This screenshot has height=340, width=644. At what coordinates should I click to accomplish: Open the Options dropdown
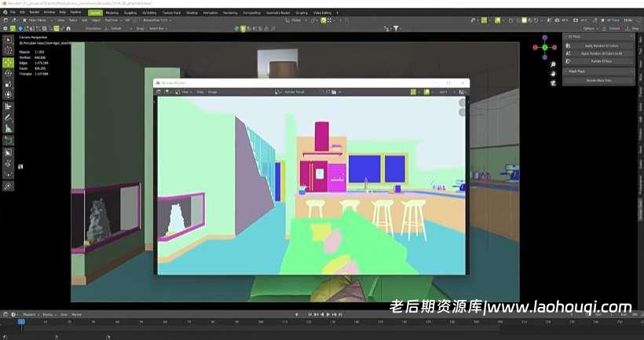(591, 28)
